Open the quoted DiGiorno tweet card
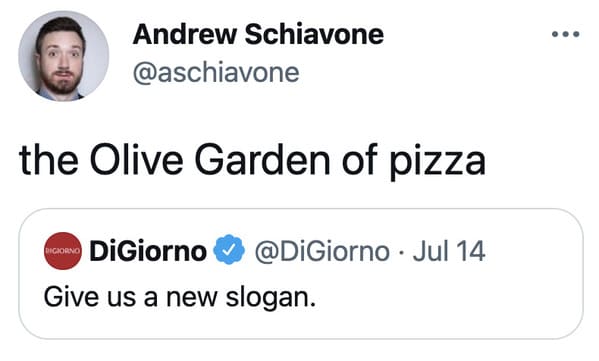The height and width of the screenshot is (361, 599). click(x=301, y=274)
